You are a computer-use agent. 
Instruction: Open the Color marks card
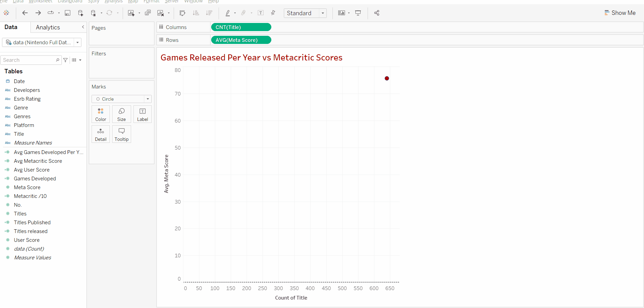[x=101, y=114]
